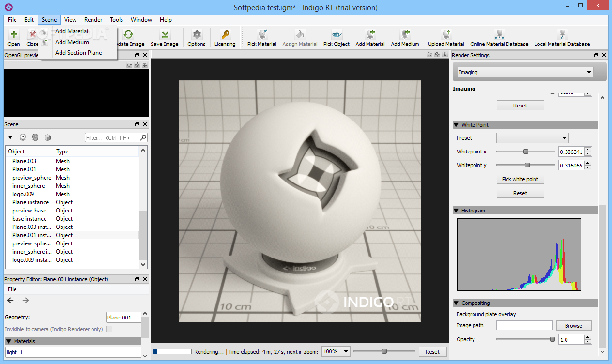This screenshot has width=612, height=364.
Task: Open the File menu in menu bar
Action: pos(12,20)
